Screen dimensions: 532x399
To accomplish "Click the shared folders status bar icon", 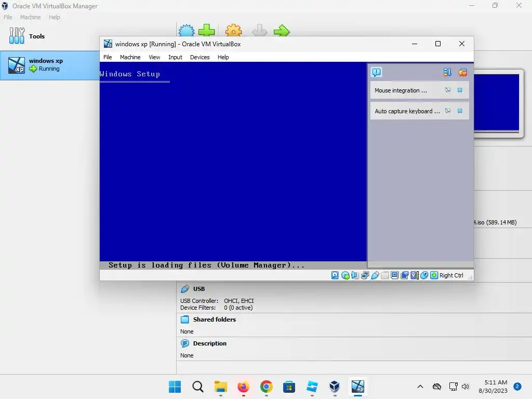I will pos(385,275).
